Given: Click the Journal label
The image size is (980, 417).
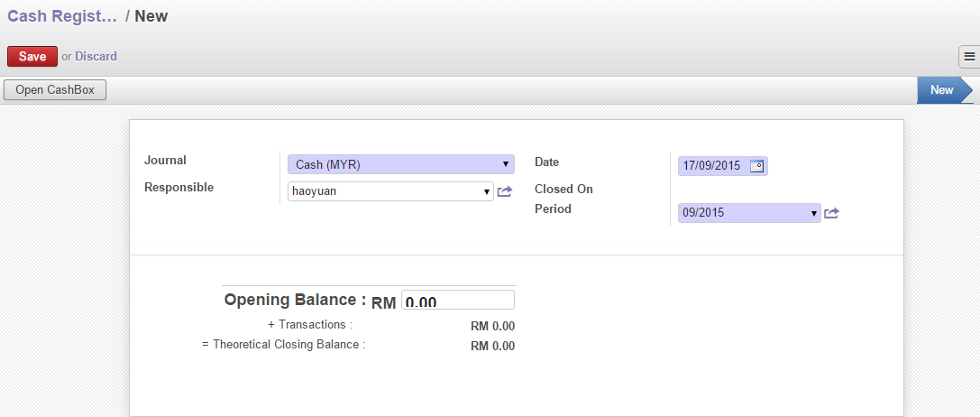Looking at the screenshot, I should (x=165, y=161).
